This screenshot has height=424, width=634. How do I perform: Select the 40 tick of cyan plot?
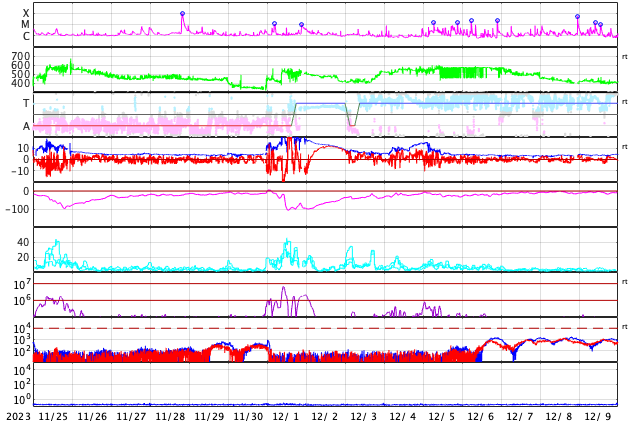[23, 242]
